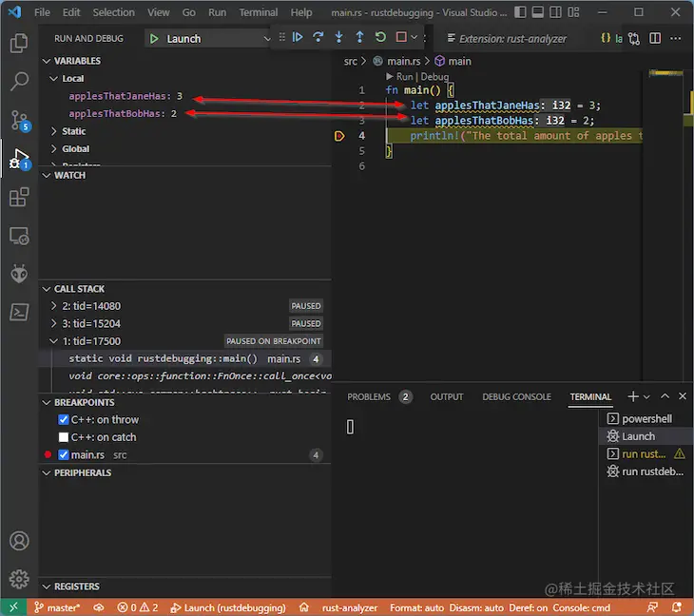Enable the C++: on catch breakpoint
This screenshot has height=616, width=694.
click(x=64, y=437)
